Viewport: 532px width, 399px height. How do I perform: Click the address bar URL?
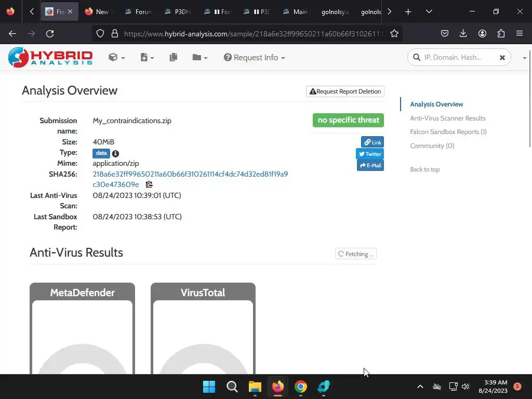coord(254,34)
